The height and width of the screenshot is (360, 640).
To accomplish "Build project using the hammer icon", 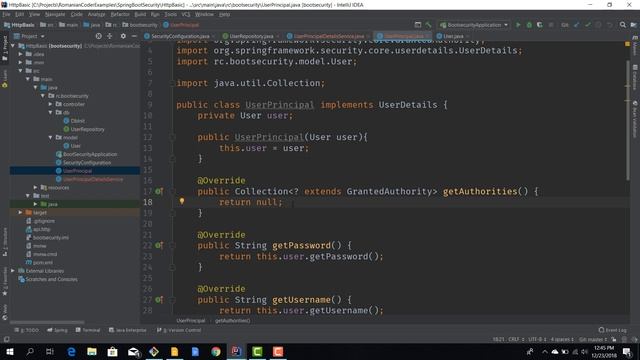I will 428,25.
